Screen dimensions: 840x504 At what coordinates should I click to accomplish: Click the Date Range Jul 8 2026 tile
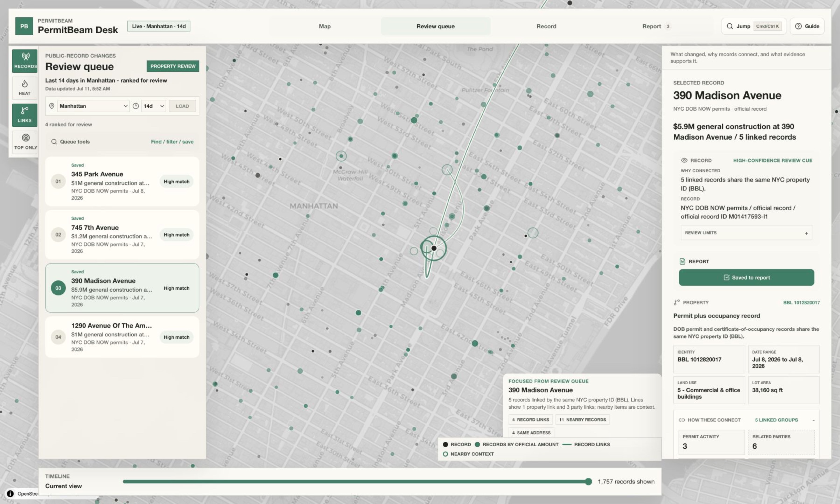click(784, 359)
